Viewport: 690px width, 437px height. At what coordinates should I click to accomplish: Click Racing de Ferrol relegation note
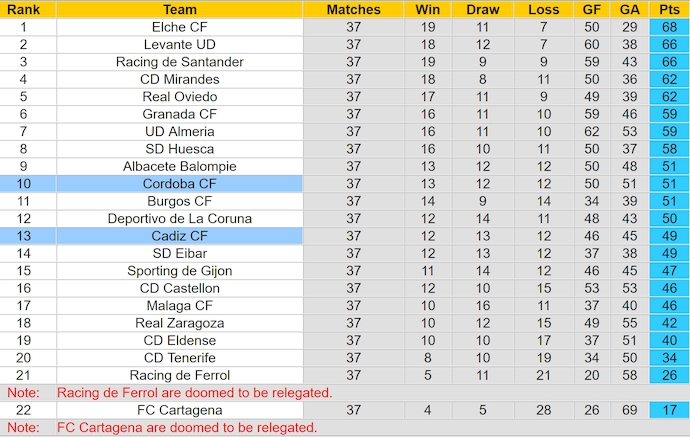click(x=194, y=393)
